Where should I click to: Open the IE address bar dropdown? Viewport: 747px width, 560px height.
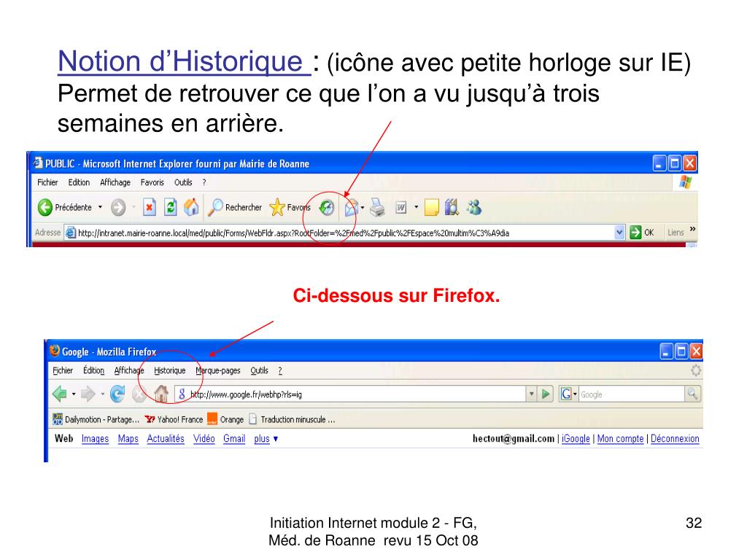tap(619, 233)
